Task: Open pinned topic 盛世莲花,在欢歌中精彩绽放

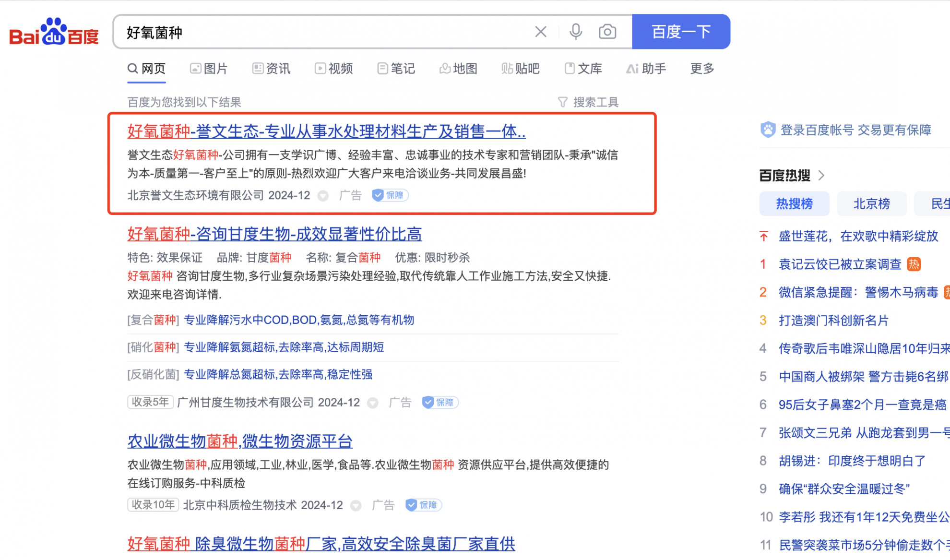Action: pos(858,236)
